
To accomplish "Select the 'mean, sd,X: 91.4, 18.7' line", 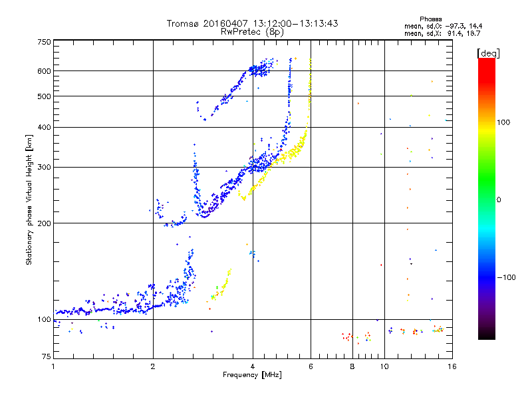I will point(442,33).
